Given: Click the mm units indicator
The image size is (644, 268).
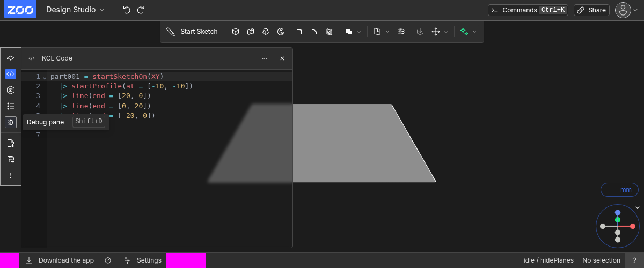Looking at the screenshot, I should pos(619,190).
